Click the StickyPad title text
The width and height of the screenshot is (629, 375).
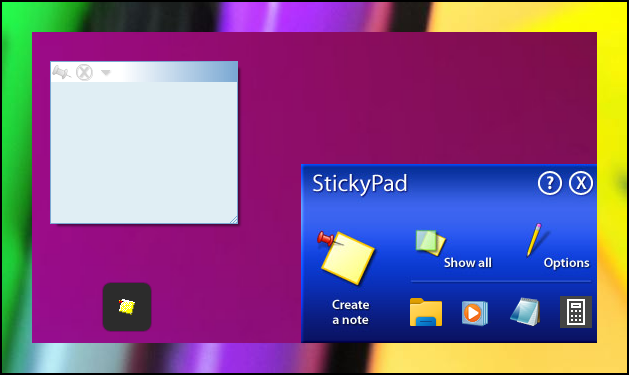pyautogui.click(x=359, y=184)
